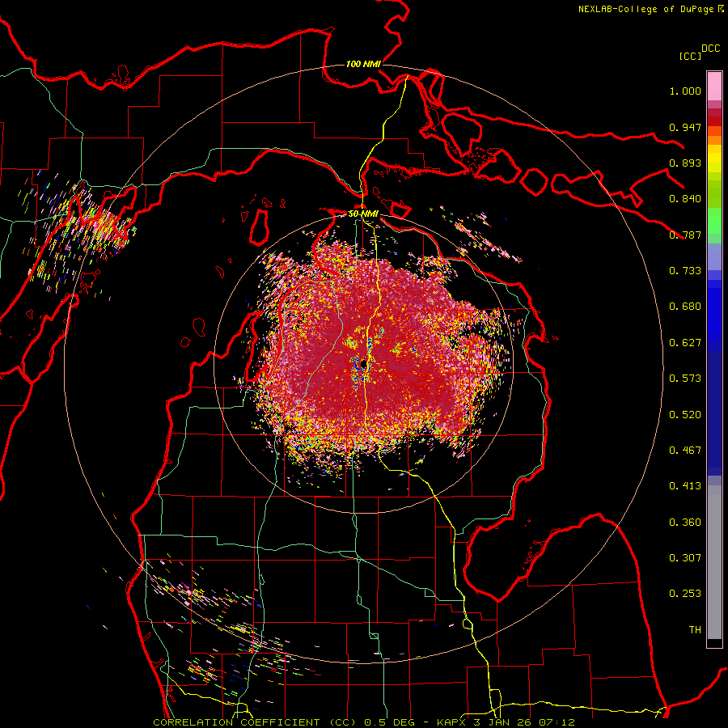Click the TH legend label
Image resolution: width=728 pixels, height=728 pixels.
(695, 630)
